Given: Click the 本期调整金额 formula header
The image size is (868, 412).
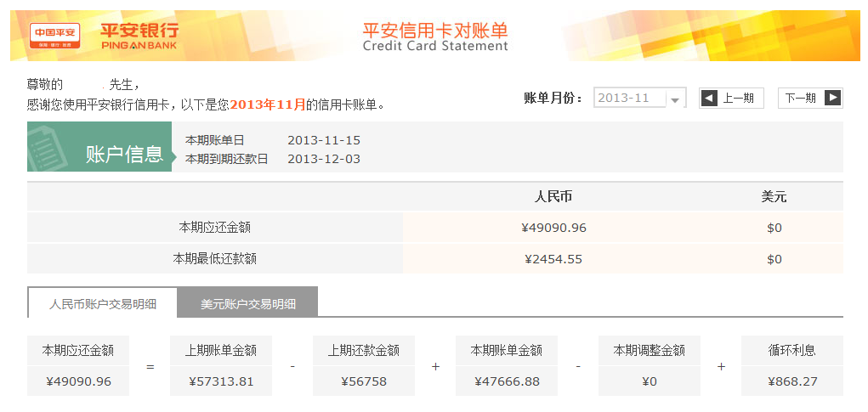Looking at the screenshot, I should (x=650, y=351).
